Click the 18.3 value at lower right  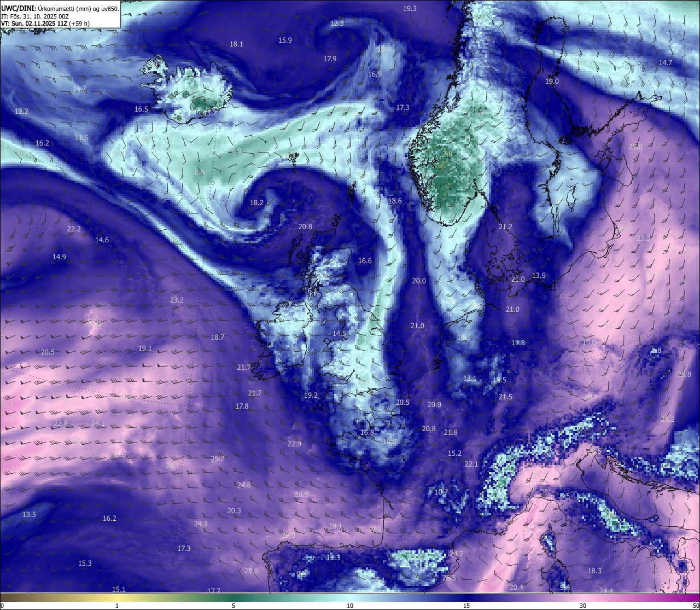click(x=594, y=571)
